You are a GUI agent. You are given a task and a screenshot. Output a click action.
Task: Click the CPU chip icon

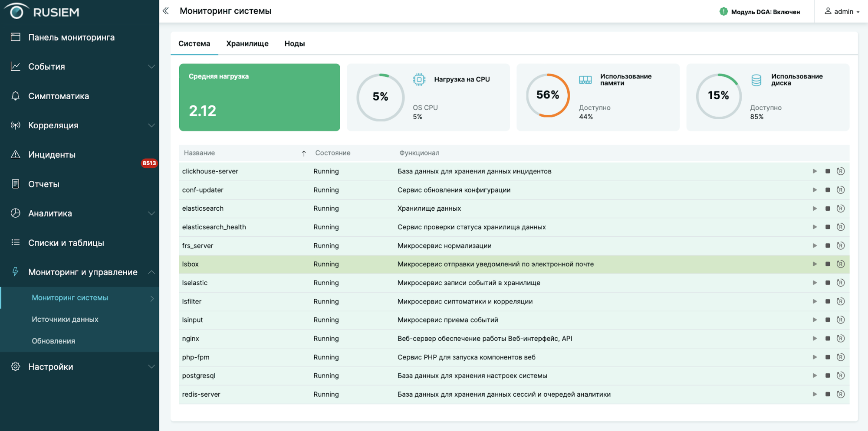[419, 79]
